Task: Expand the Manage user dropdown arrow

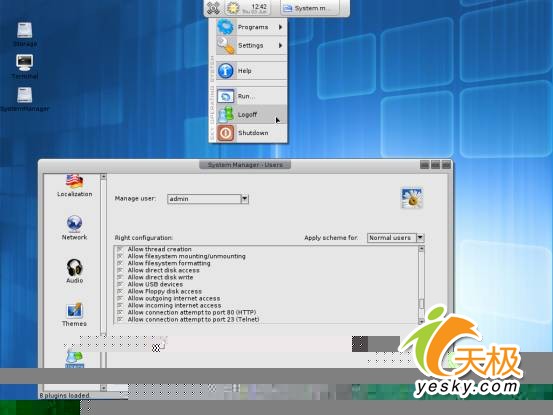Action: pyautogui.click(x=245, y=199)
